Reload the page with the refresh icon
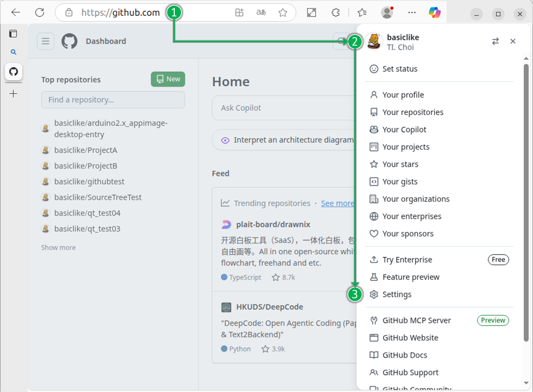The height and width of the screenshot is (392, 533). tap(40, 13)
